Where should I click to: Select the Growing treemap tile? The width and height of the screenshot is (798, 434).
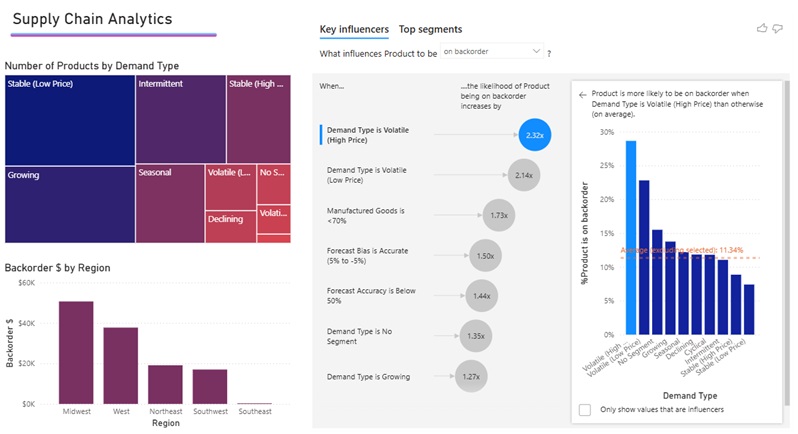pyautogui.click(x=69, y=204)
